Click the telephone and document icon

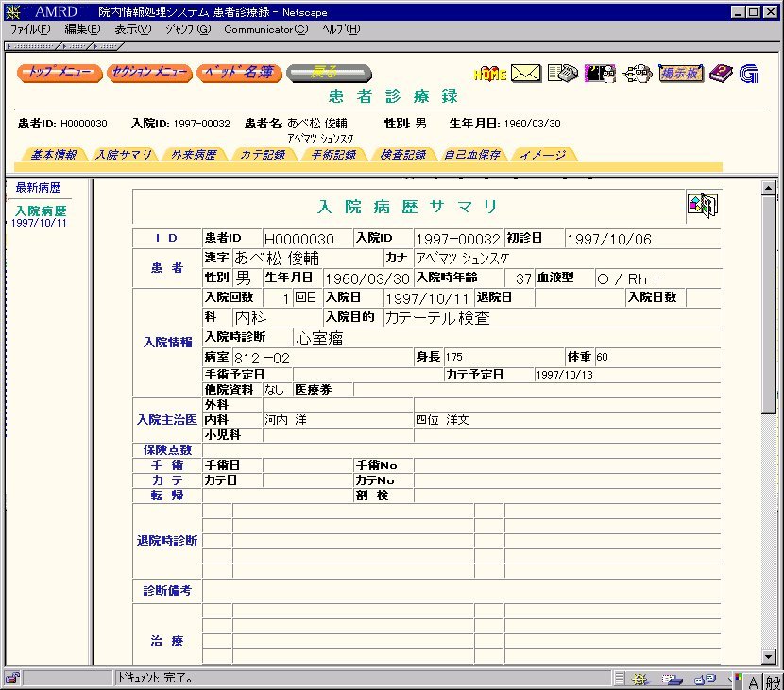click(x=562, y=74)
